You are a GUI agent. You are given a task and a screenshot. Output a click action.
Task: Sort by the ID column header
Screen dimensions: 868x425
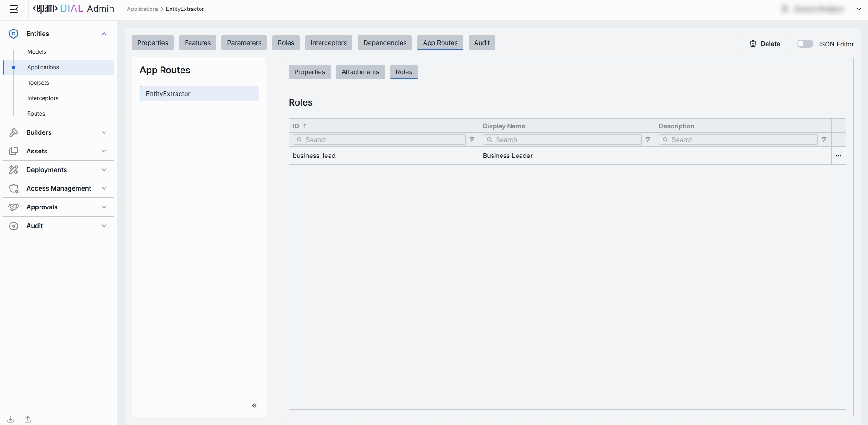tap(296, 126)
